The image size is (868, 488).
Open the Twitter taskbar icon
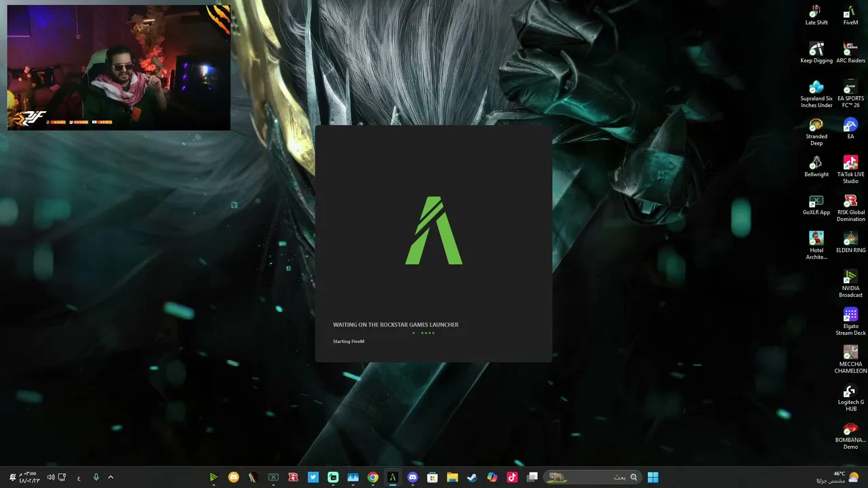(x=313, y=477)
